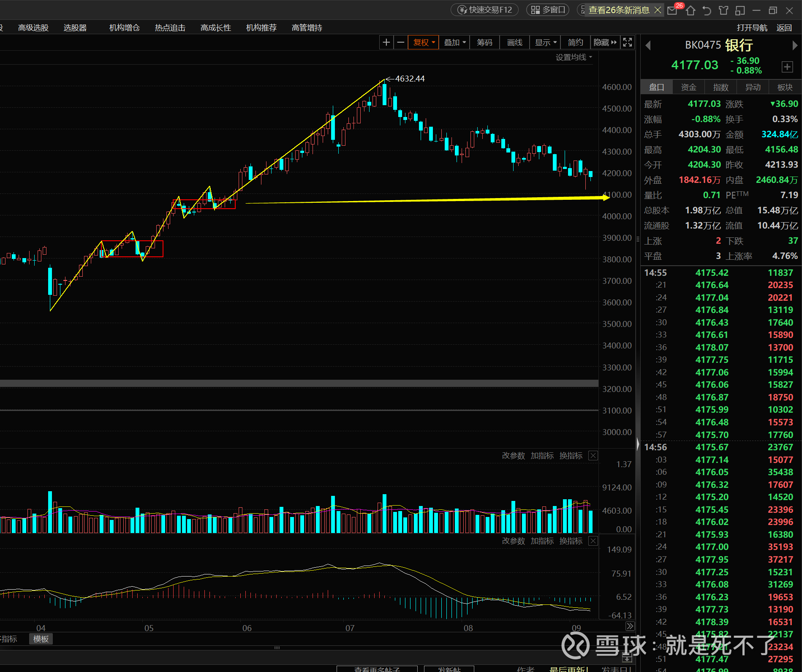
Task: Switch to the 异动 tab
Action: (753, 87)
